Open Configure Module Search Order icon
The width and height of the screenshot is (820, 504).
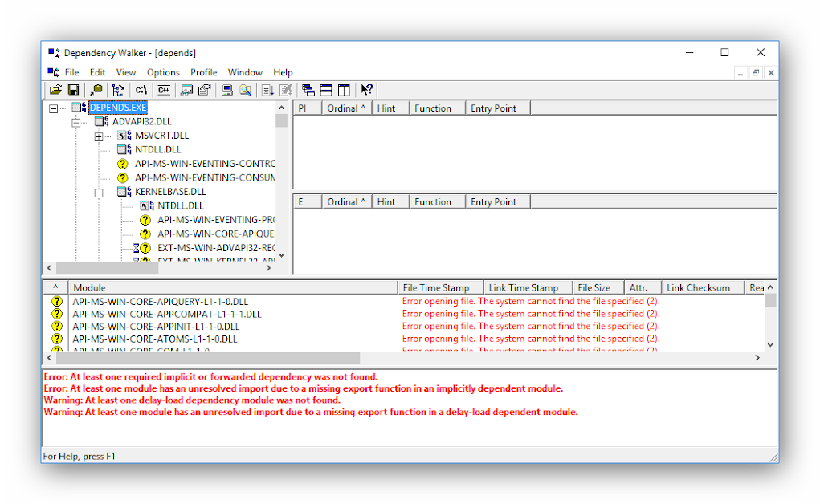pos(245,90)
